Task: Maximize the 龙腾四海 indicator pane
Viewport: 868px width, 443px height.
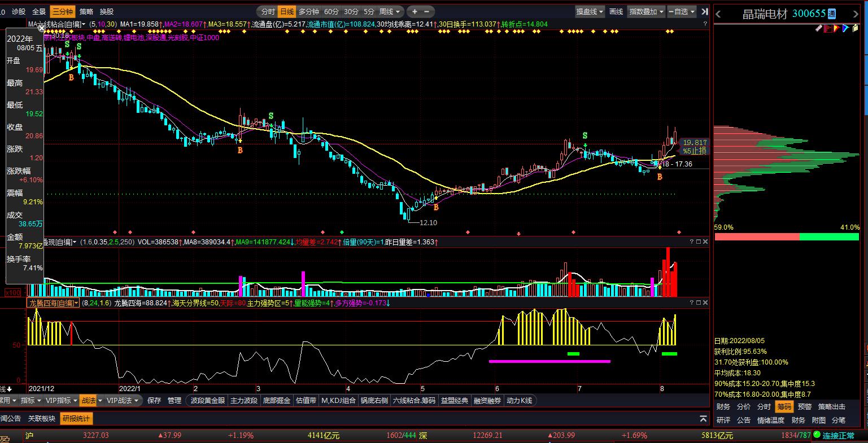Action: click(698, 303)
